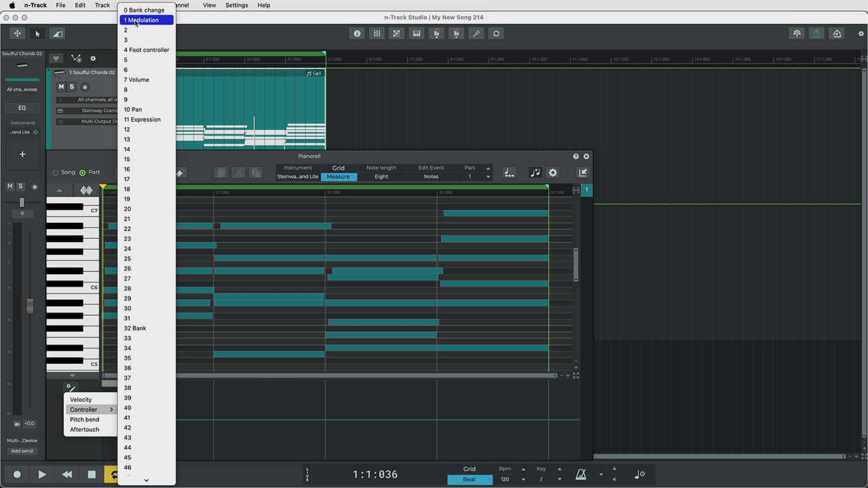
Task: Mute the Soulful Chords 02 track
Action: 61,87
